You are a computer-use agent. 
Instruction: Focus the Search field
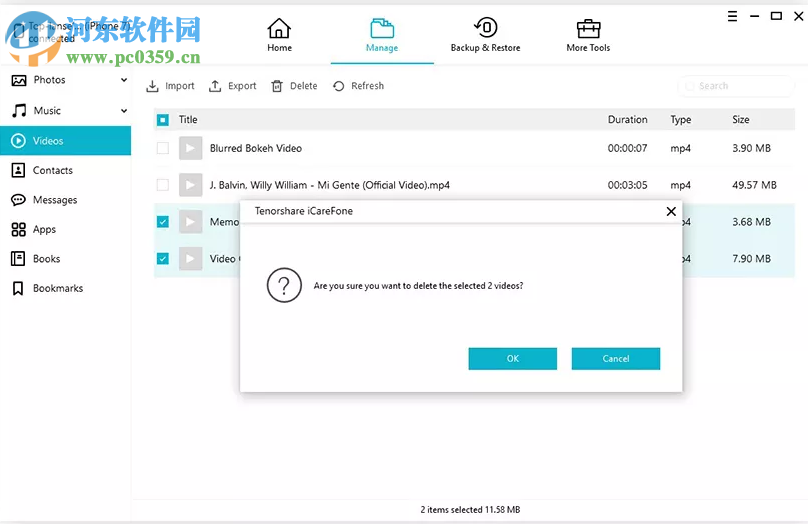(736, 86)
